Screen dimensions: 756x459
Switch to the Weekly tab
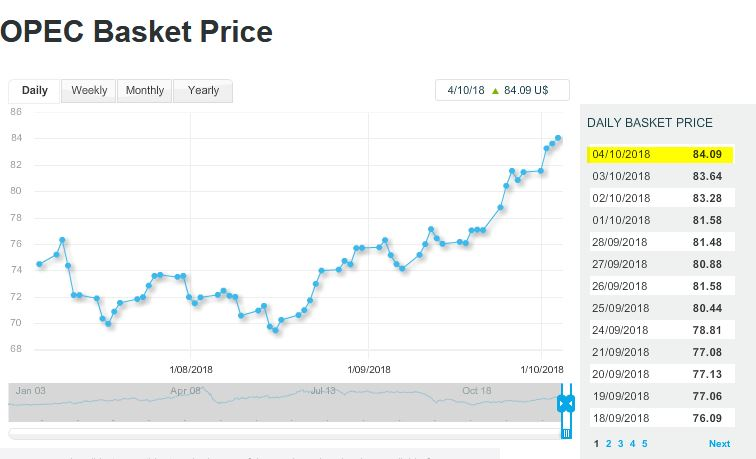click(89, 91)
